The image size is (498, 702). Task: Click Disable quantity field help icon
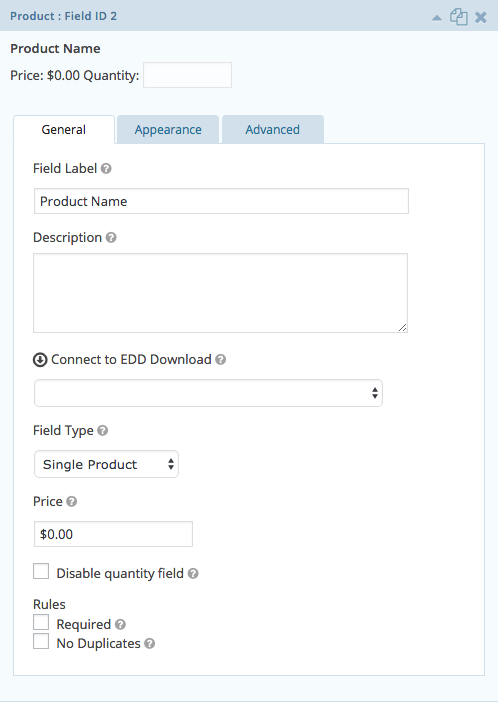[x=193, y=574]
